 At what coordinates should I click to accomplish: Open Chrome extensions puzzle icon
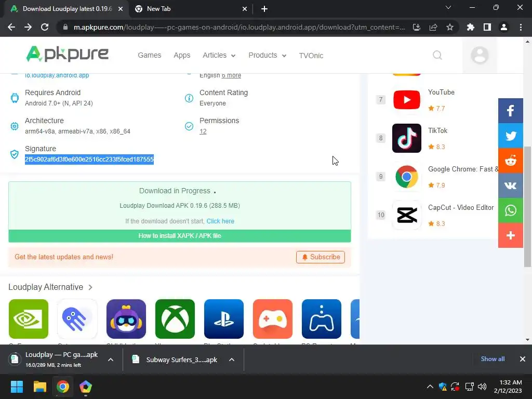(471, 27)
